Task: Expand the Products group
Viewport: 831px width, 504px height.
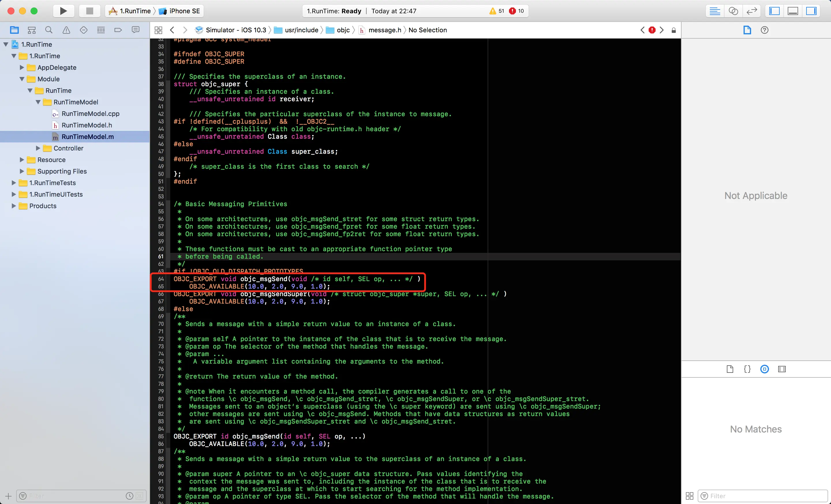Action: [14, 206]
